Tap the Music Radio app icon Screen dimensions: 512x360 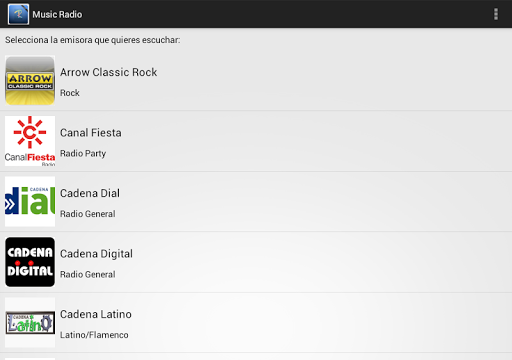pyautogui.click(x=18, y=14)
